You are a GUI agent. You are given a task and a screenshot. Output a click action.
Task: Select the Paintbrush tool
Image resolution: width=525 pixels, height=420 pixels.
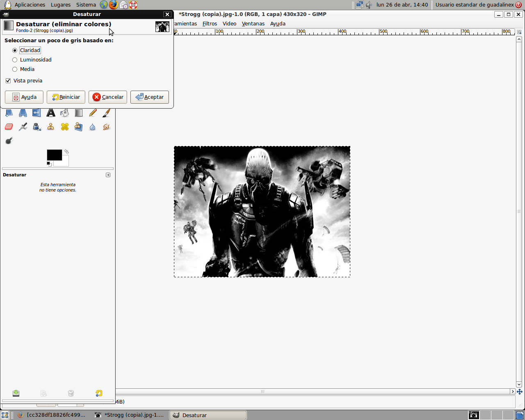pos(107,113)
